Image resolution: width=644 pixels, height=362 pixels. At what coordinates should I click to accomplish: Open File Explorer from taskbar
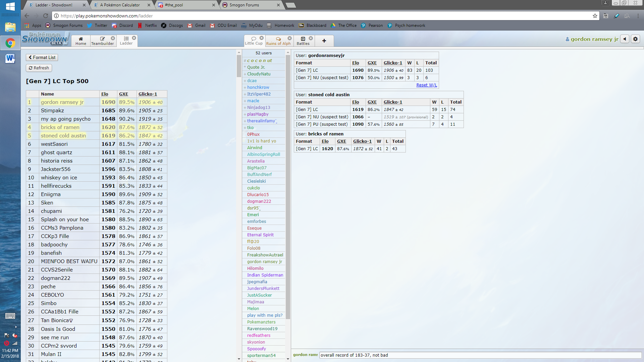tap(10, 27)
